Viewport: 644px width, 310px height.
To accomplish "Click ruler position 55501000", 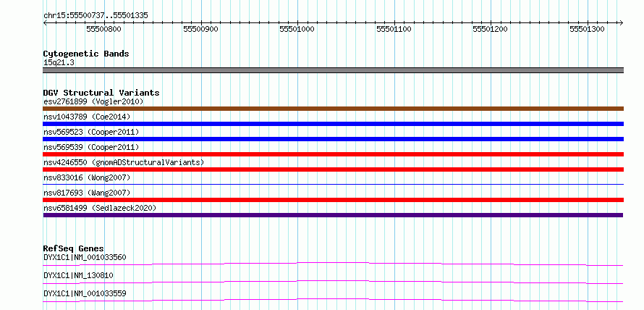I will coord(297,29).
